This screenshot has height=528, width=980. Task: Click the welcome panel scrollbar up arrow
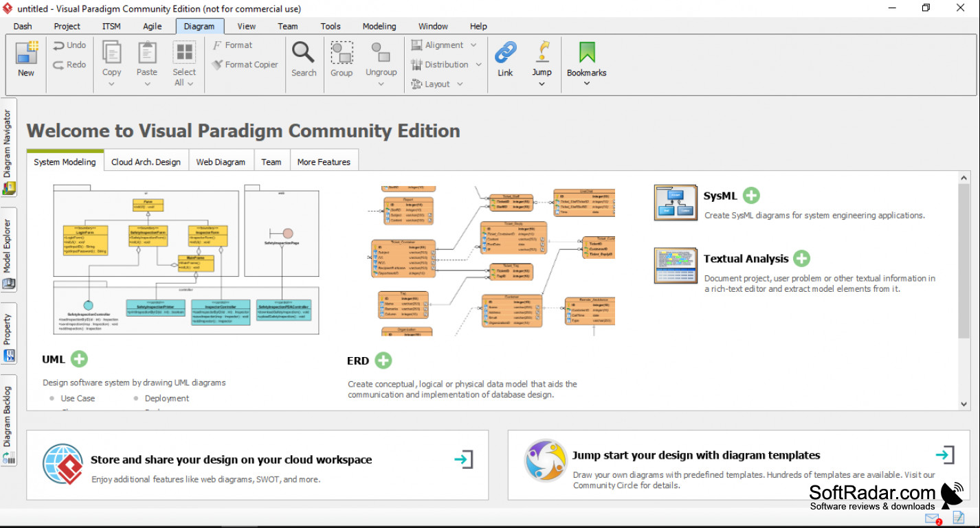coord(964,178)
